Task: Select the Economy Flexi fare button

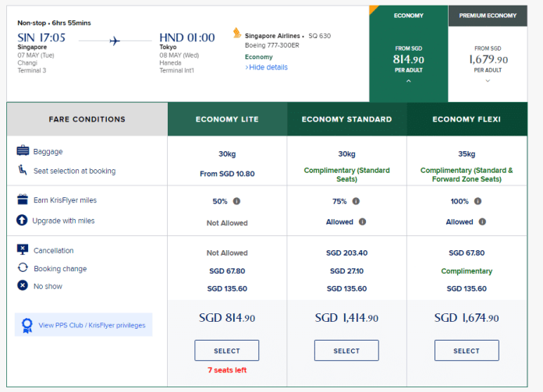Action: (467, 351)
